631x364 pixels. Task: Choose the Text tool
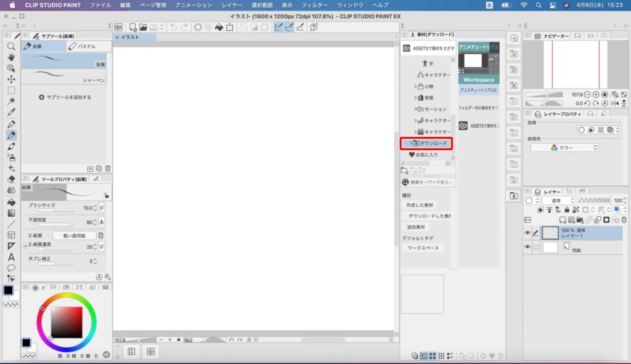click(x=11, y=257)
